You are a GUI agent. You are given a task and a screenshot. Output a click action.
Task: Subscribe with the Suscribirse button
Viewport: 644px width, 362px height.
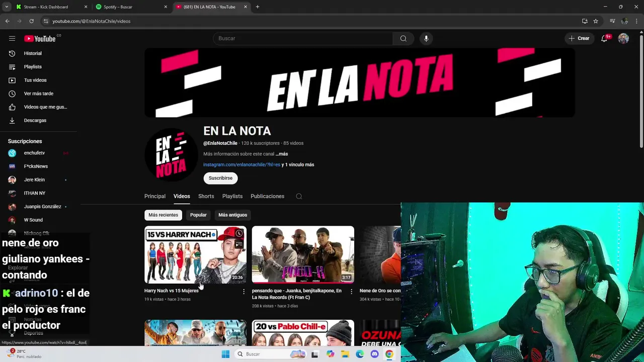[x=220, y=178]
